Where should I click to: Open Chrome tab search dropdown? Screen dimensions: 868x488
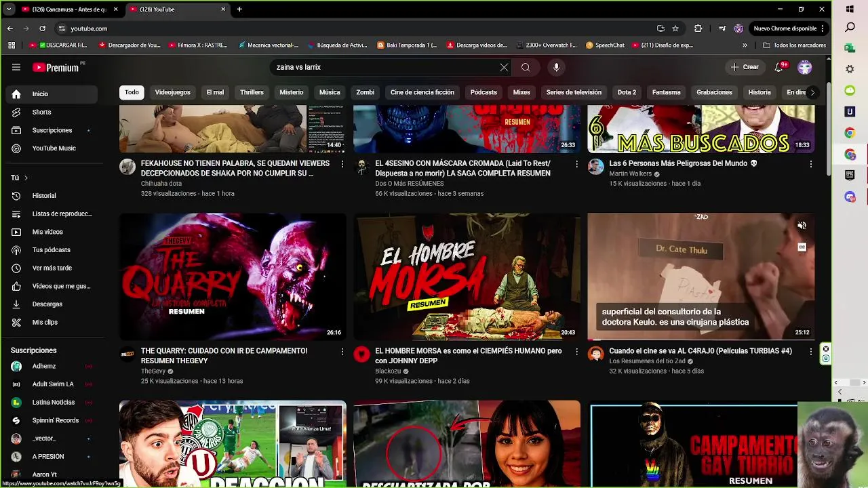pos(8,9)
